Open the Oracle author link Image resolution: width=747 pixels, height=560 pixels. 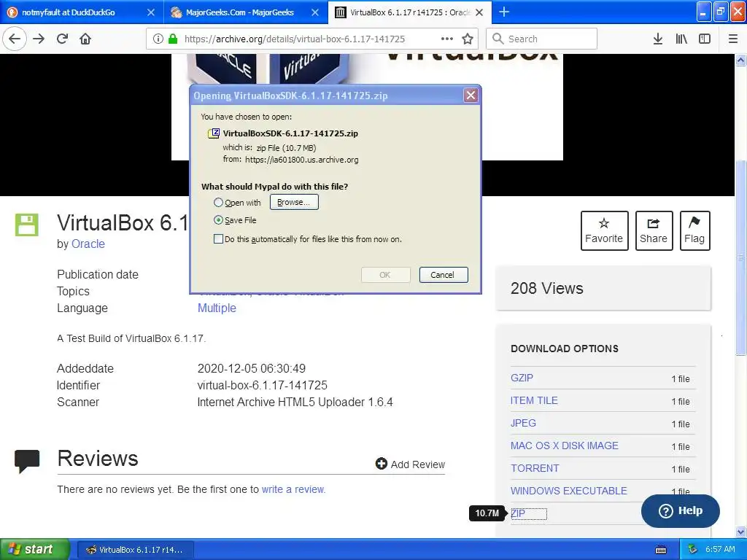pos(88,244)
